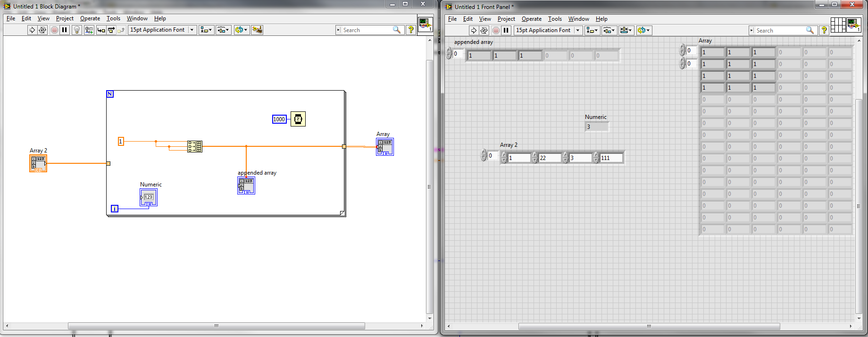
Task: Open Distribute Objects menu in Block Diagram
Action: (224, 30)
